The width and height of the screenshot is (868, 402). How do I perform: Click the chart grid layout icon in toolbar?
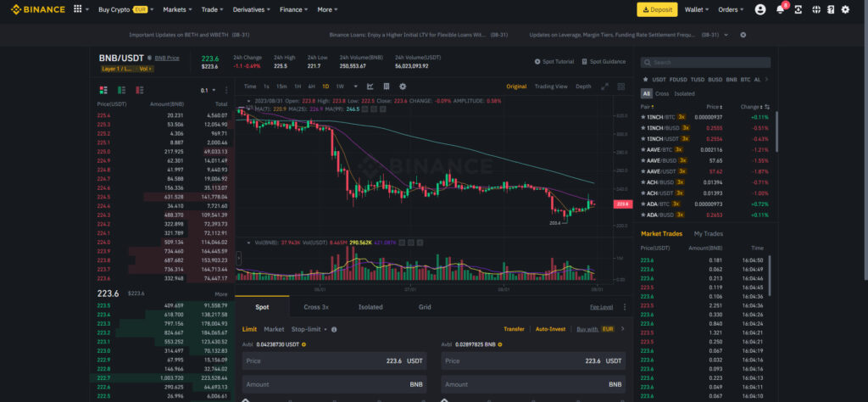tap(387, 87)
